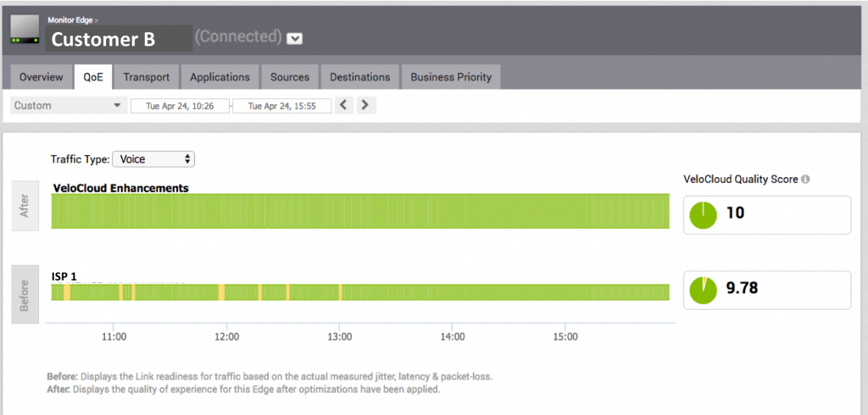Image resolution: width=868 pixels, height=415 pixels.
Task: Click the 9.78 score value
Action: [x=742, y=288]
